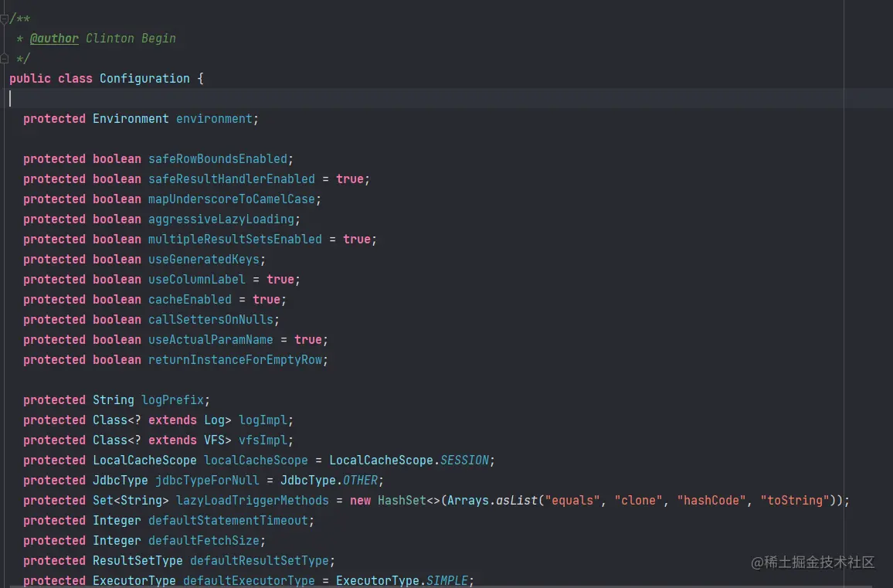Click the "Environment" type name

(x=131, y=118)
